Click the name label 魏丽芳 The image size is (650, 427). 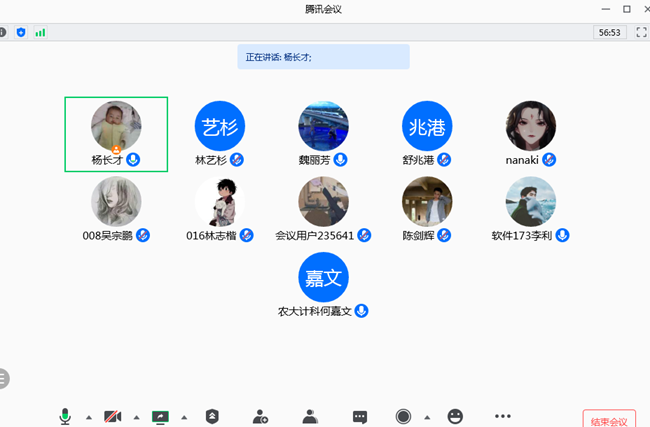coord(315,160)
